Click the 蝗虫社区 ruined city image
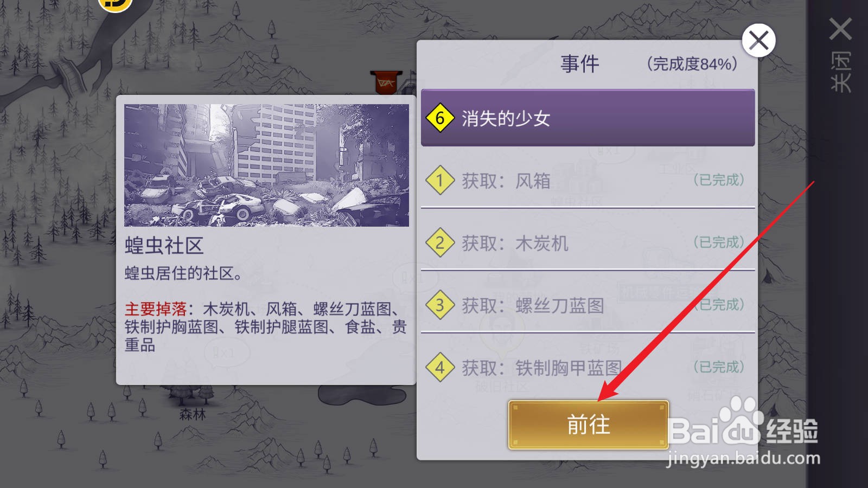Viewport: 868px width, 488px height. point(266,165)
